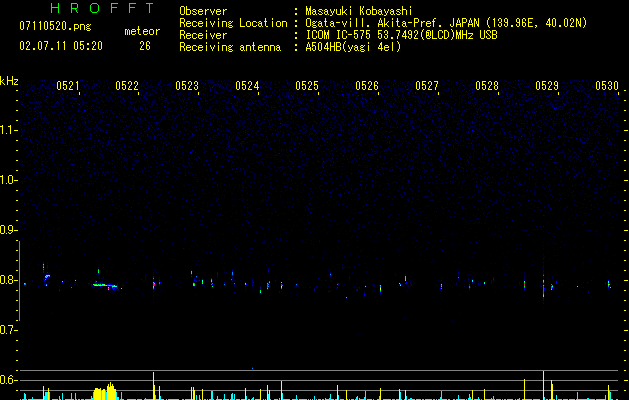This screenshot has width=629, height=400.
Task: Click the HROFFT title text
Action: [102, 8]
